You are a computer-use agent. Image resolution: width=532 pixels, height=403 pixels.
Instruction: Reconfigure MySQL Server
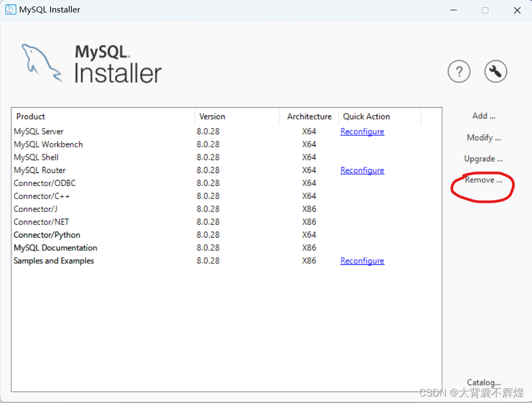[362, 132]
